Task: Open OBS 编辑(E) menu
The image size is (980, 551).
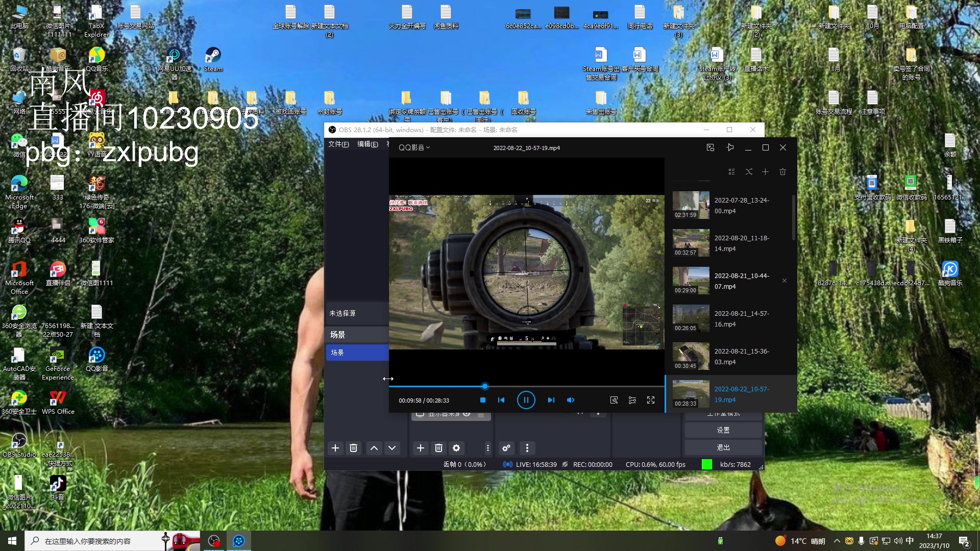Action: 367,144
